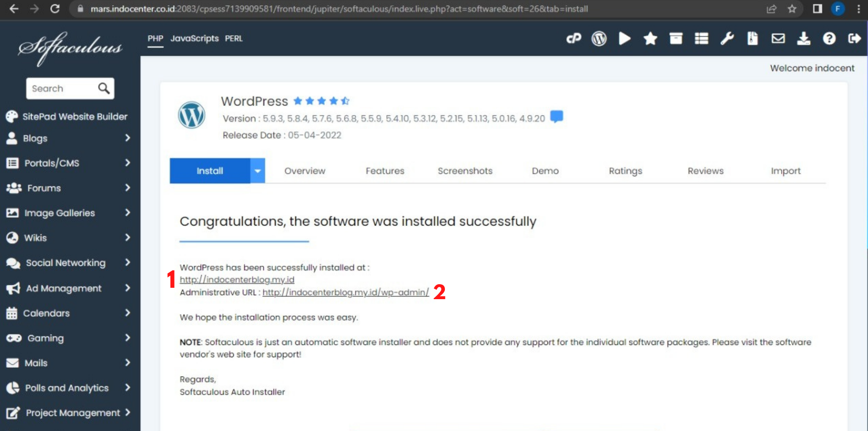This screenshot has height=431, width=868.
Task: Open the cPanel icon in top toolbar
Action: coord(574,39)
